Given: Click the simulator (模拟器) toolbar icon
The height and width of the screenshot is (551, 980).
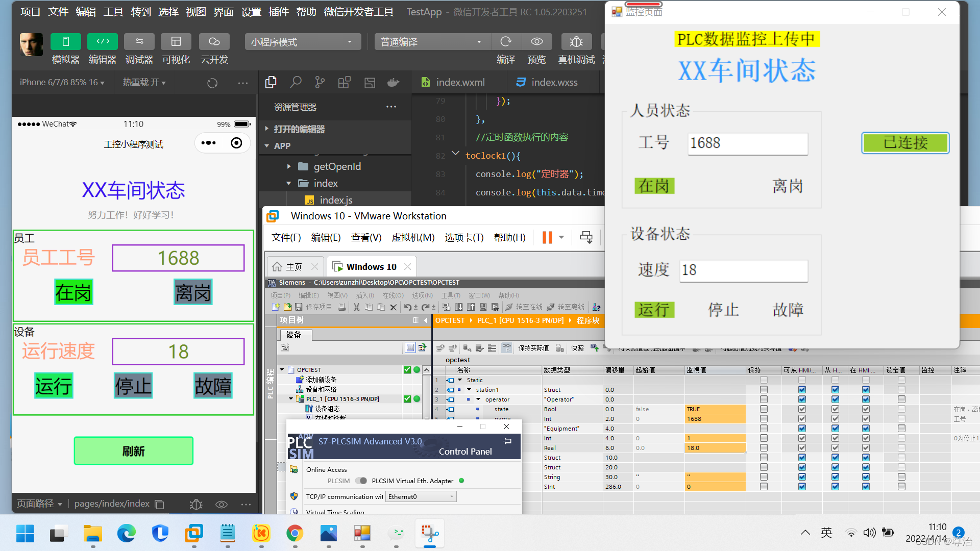Looking at the screenshot, I should click(x=65, y=42).
